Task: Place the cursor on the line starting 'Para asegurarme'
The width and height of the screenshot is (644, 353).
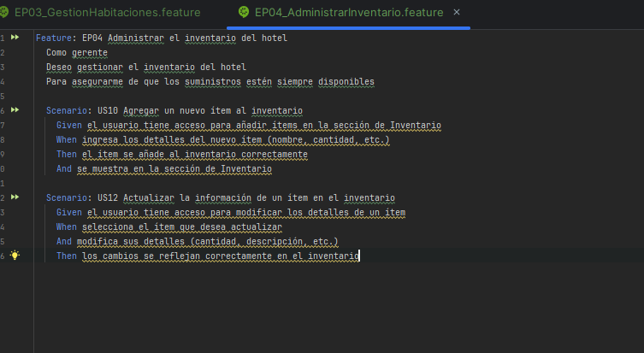Action: point(210,82)
